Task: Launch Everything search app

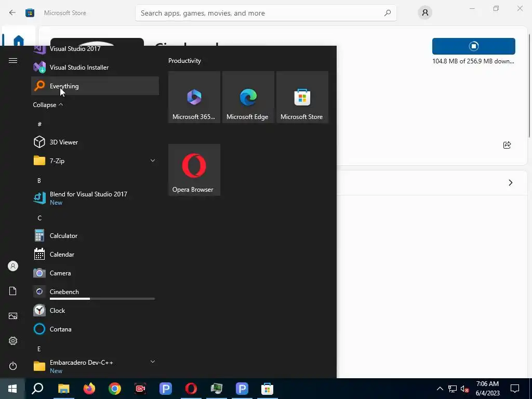Action: click(x=95, y=86)
